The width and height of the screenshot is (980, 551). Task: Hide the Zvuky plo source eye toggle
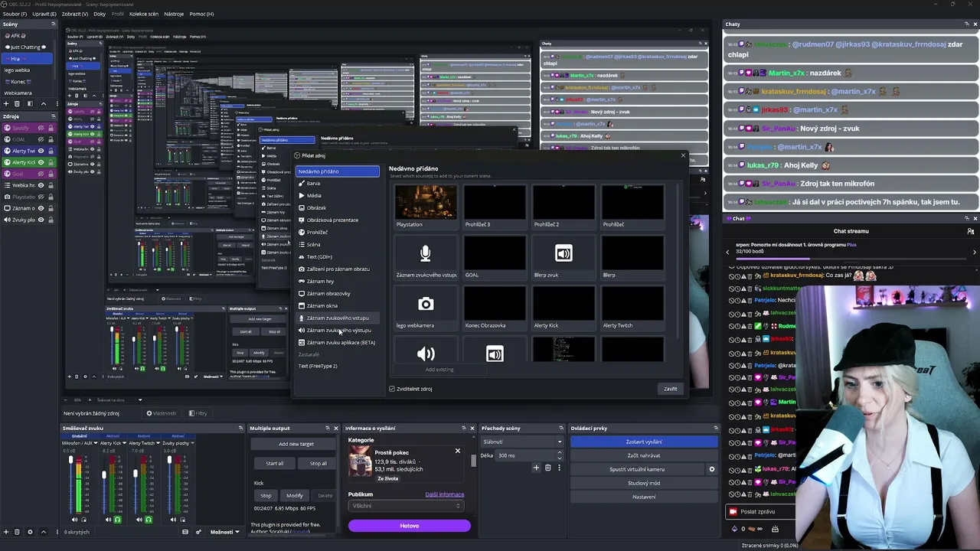(x=41, y=220)
